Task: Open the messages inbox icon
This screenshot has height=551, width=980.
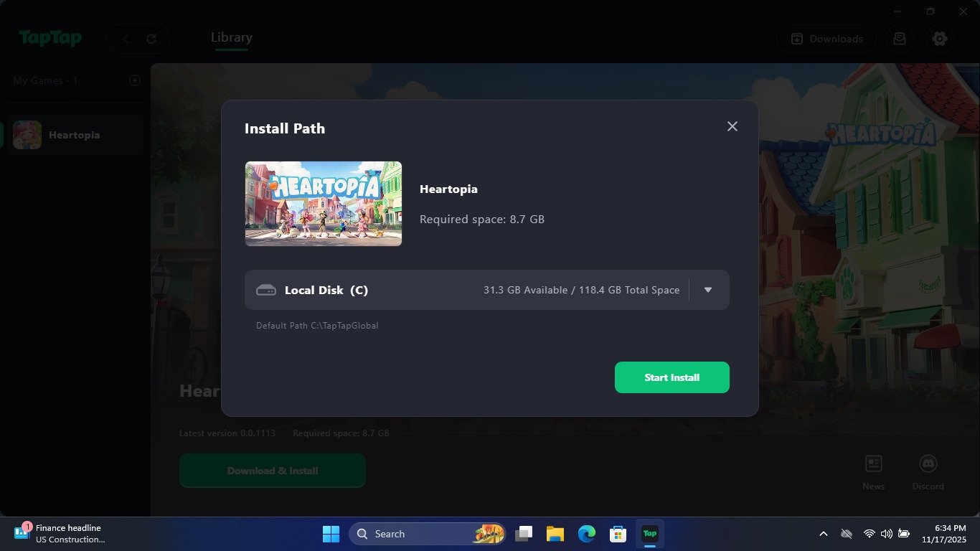Action: (x=899, y=39)
